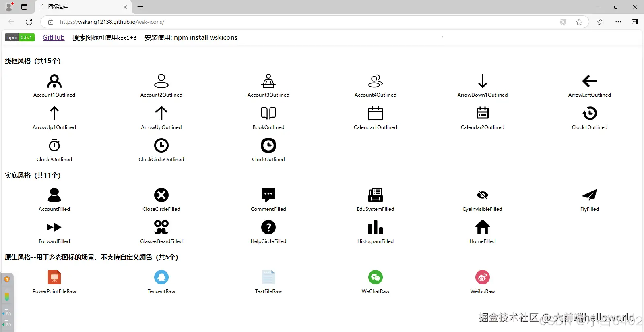644x332 pixels.
Task: Click the ArrowUp1Outlined icon
Action: [54, 113]
